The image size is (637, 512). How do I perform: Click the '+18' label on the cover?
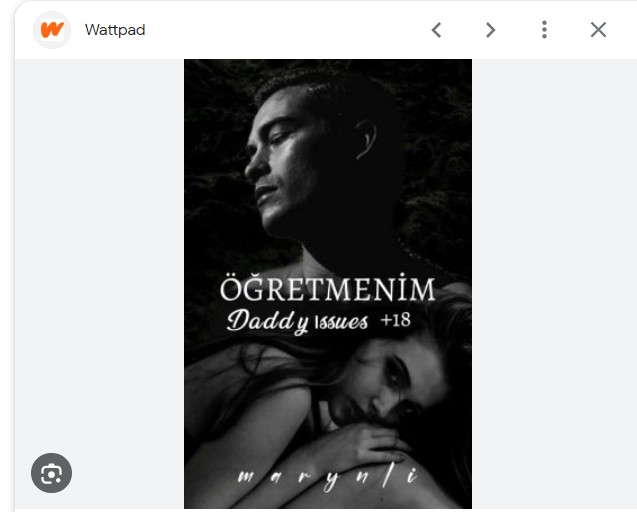coord(395,320)
